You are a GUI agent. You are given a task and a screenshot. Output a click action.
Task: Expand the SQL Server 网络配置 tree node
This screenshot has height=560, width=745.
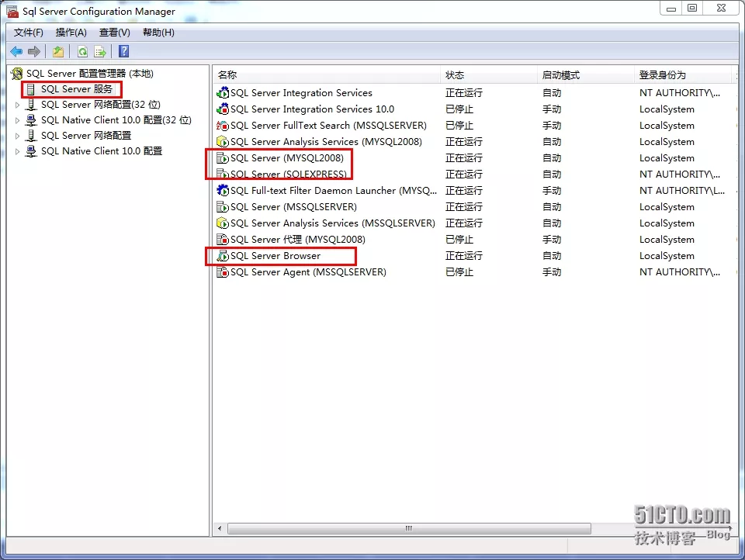tap(18, 136)
